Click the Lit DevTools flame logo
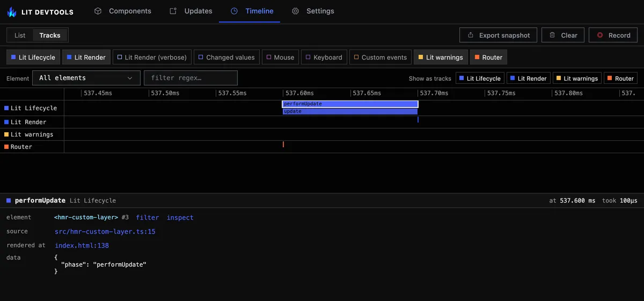 (12, 11)
